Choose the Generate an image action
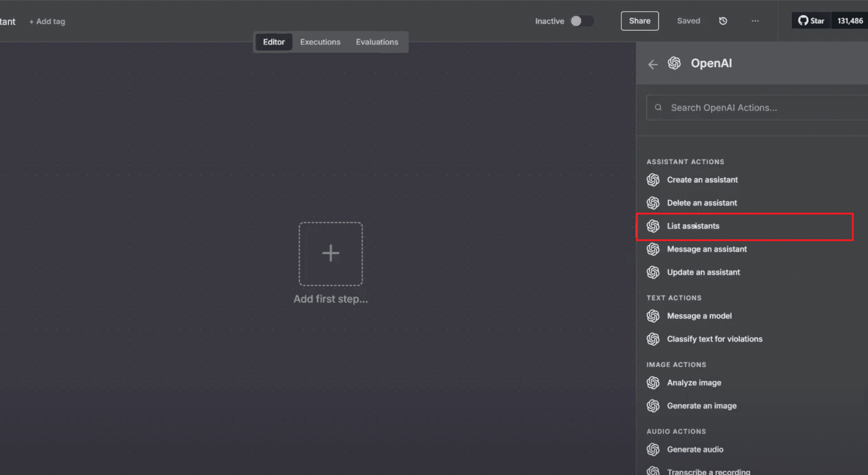The image size is (868, 475). point(702,406)
